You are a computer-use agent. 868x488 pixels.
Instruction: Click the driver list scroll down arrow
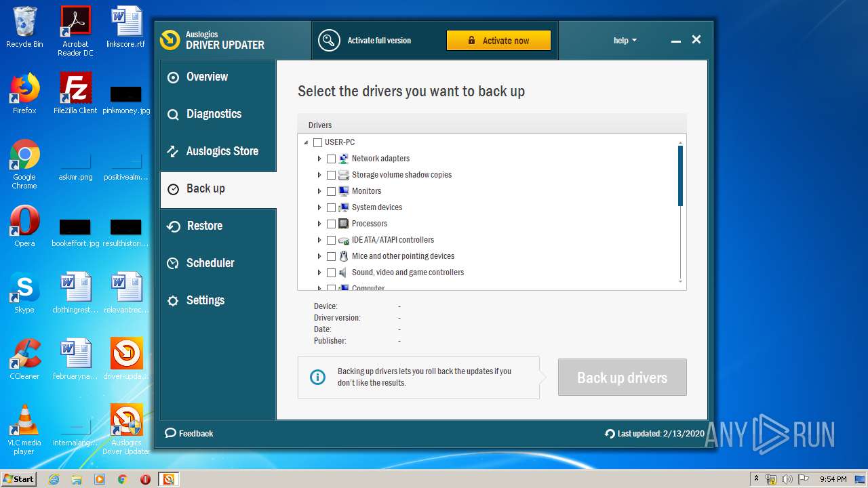[680, 281]
